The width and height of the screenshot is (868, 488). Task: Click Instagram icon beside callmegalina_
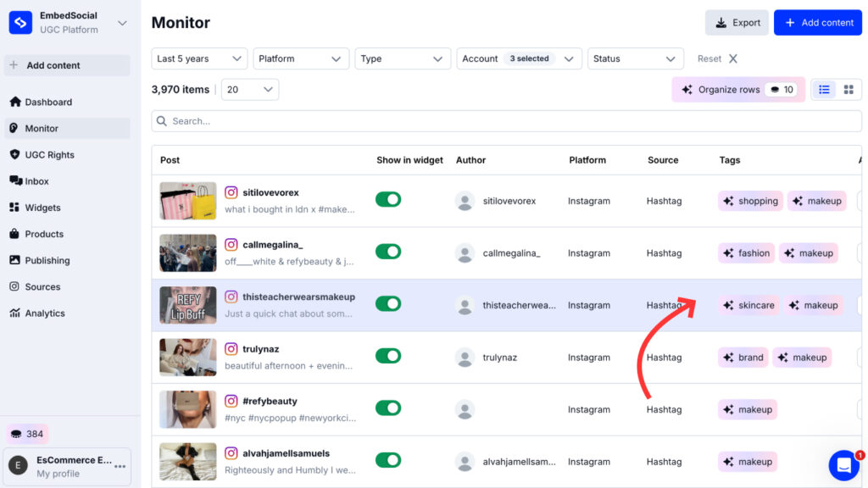[x=231, y=245]
